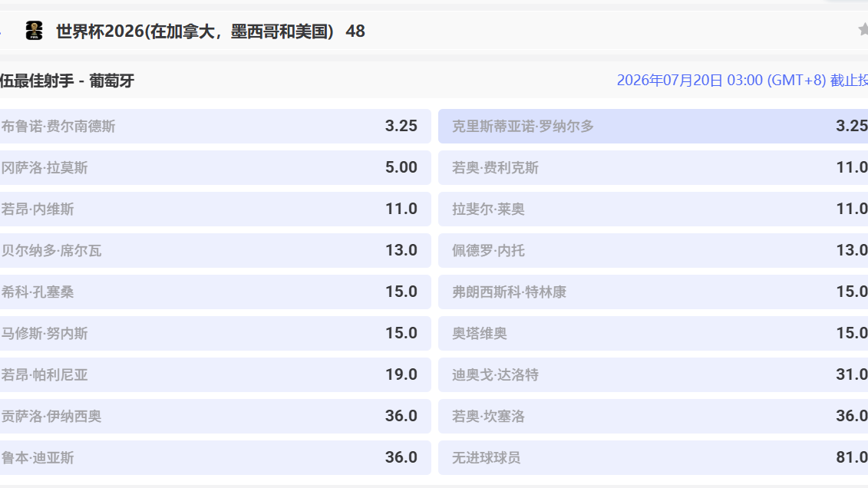Viewport: 868px width, 488px height.
Task: Select 冈萨洛·拉莫斯 at 5.00 odds
Action: tap(215, 167)
